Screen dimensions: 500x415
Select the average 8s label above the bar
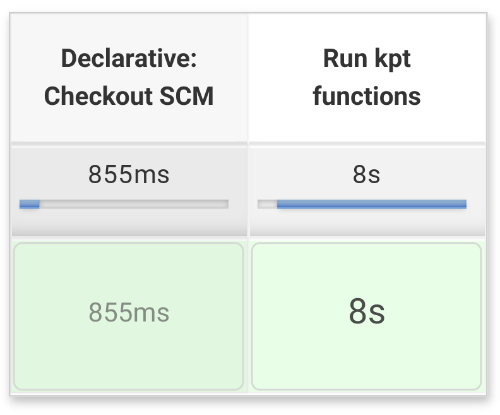tap(367, 174)
